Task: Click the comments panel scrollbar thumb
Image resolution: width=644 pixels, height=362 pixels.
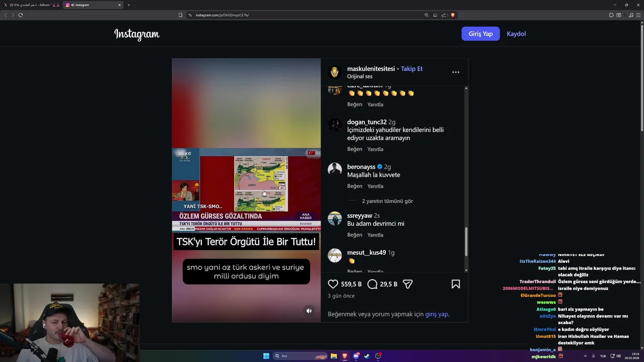Action: coord(466,241)
